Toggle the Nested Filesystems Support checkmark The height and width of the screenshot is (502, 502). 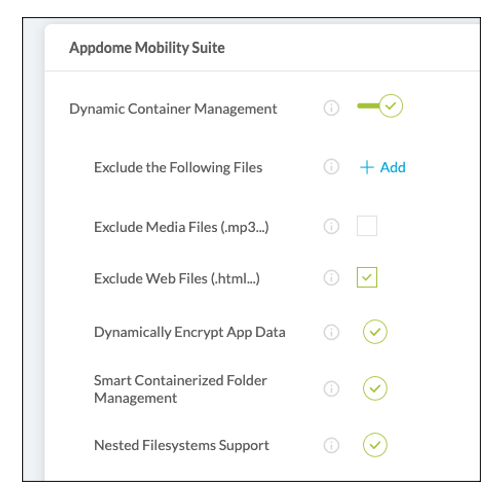375,445
